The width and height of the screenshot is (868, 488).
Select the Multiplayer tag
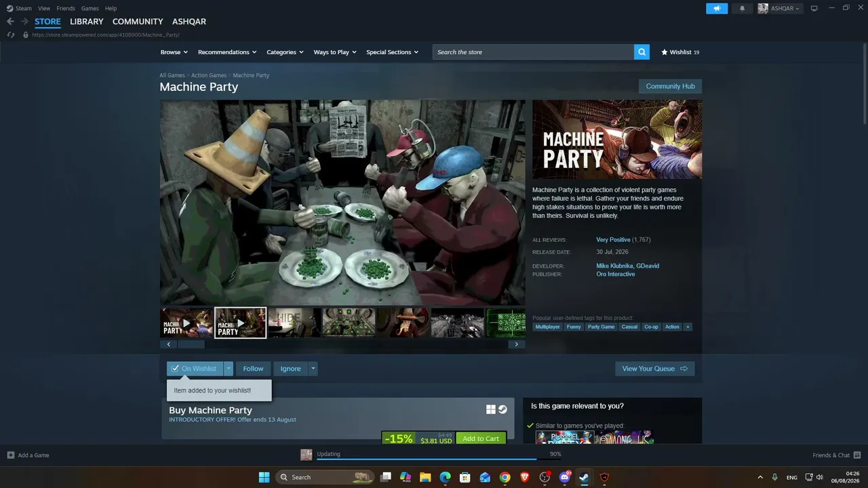click(x=548, y=327)
